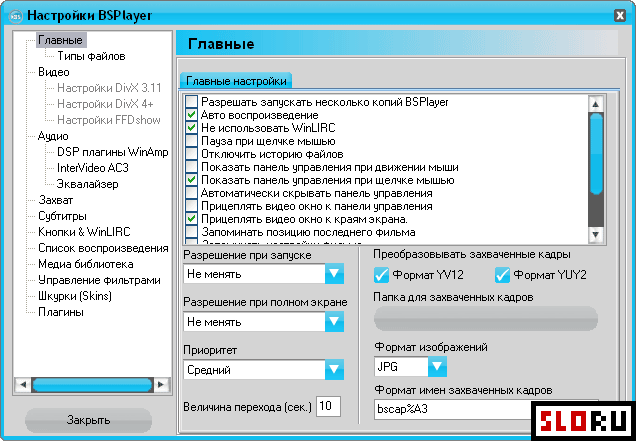Toggle Авто воспроизведение checkbox
This screenshot has width=636, height=441.
point(191,115)
